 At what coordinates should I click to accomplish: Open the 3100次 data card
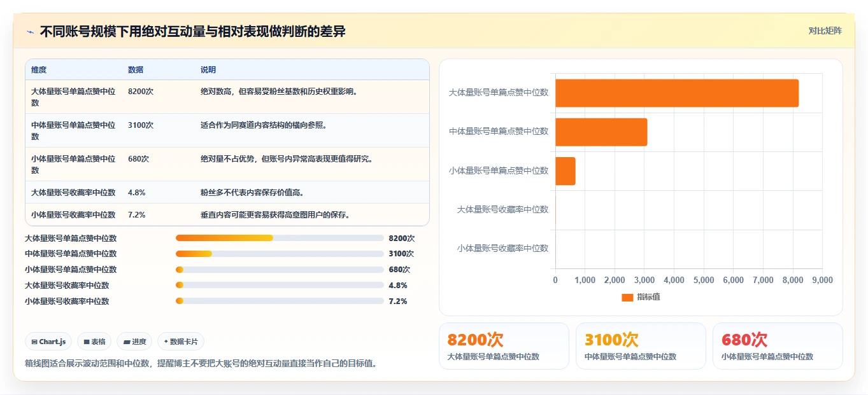(641, 346)
